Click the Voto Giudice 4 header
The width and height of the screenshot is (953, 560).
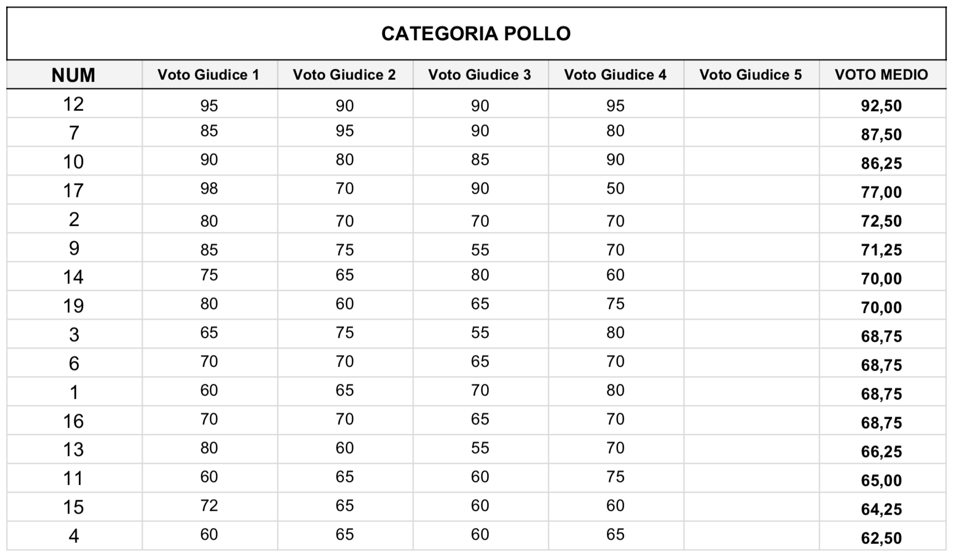click(x=615, y=74)
